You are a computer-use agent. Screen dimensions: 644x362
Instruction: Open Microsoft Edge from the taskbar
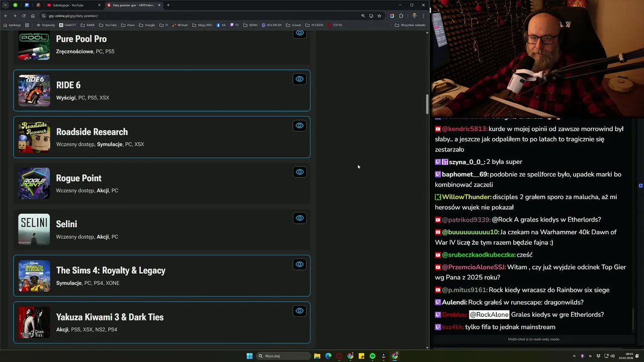328,356
